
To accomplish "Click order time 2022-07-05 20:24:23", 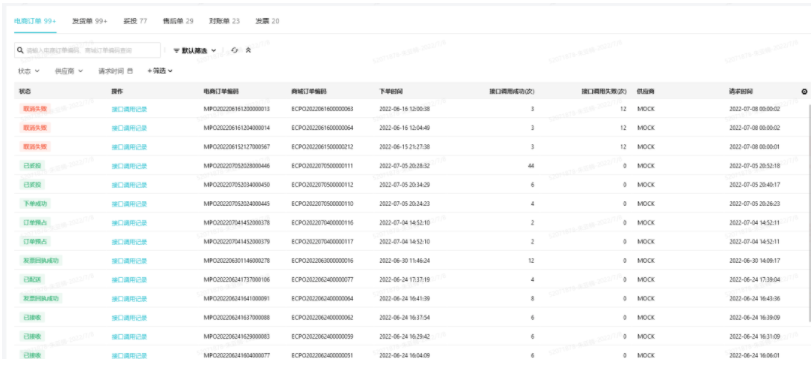I will (404, 204).
